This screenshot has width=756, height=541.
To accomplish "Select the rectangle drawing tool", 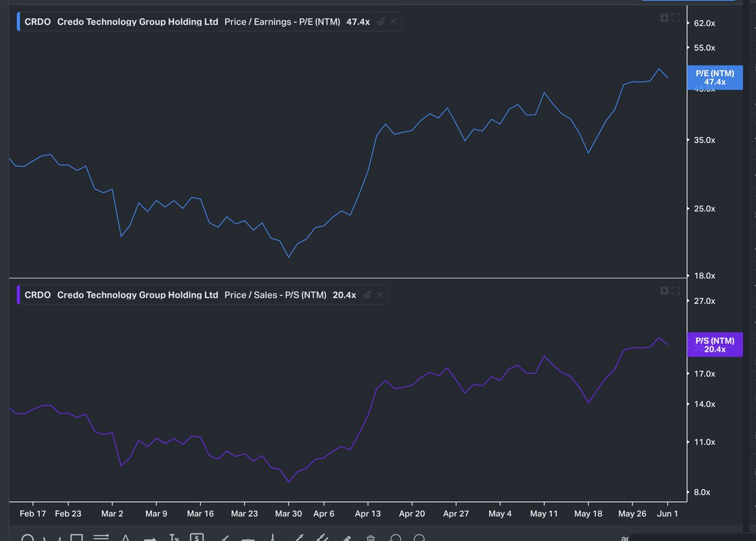I will [76, 538].
